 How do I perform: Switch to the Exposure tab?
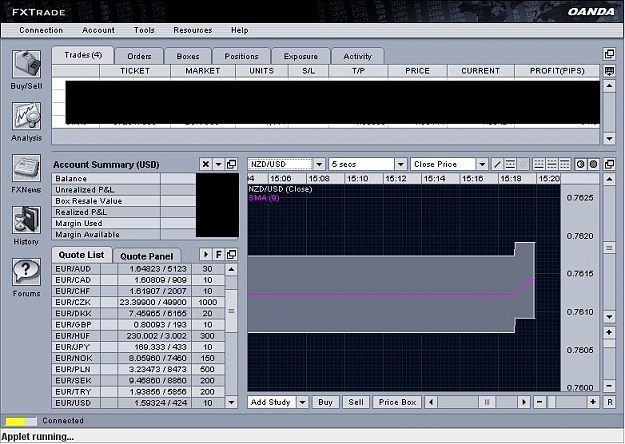pos(301,56)
